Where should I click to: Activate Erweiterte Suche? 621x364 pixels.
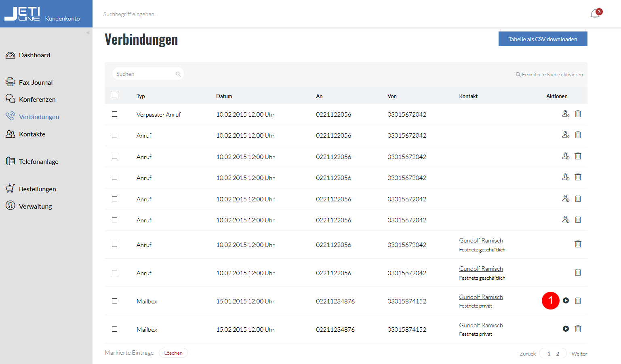(x=549, y=75)
